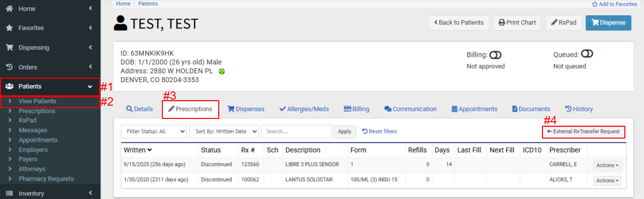Open Actions dropdown for LIBRE 3 PLUS SENSOR

pyautogui.click(x=607, y=166)
